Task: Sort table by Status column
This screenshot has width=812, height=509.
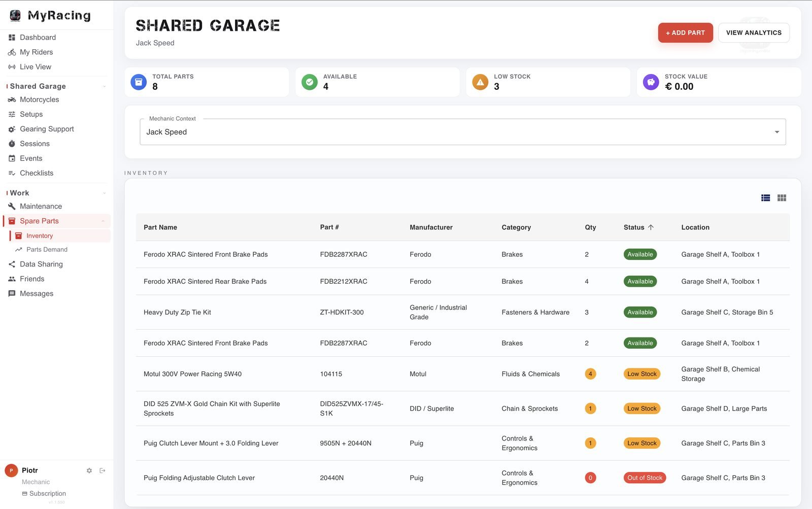Action: [638, 227]
